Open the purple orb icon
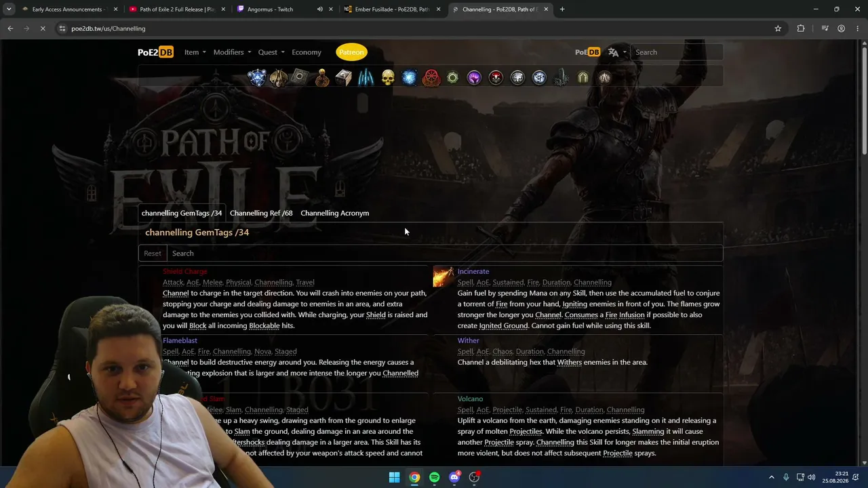868x488 pixels. (474, 78)
